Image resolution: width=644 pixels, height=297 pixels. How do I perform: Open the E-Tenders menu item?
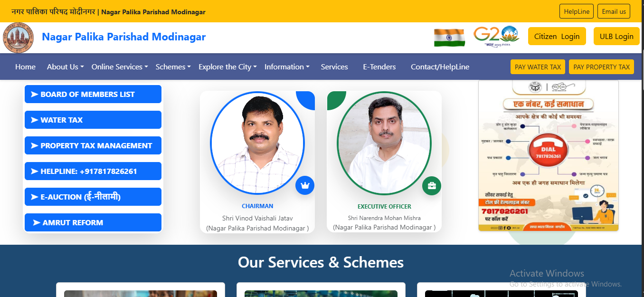pos(379,67)
